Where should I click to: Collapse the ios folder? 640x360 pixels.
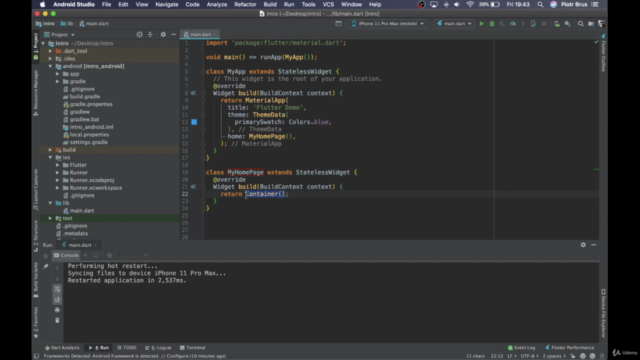51,158
